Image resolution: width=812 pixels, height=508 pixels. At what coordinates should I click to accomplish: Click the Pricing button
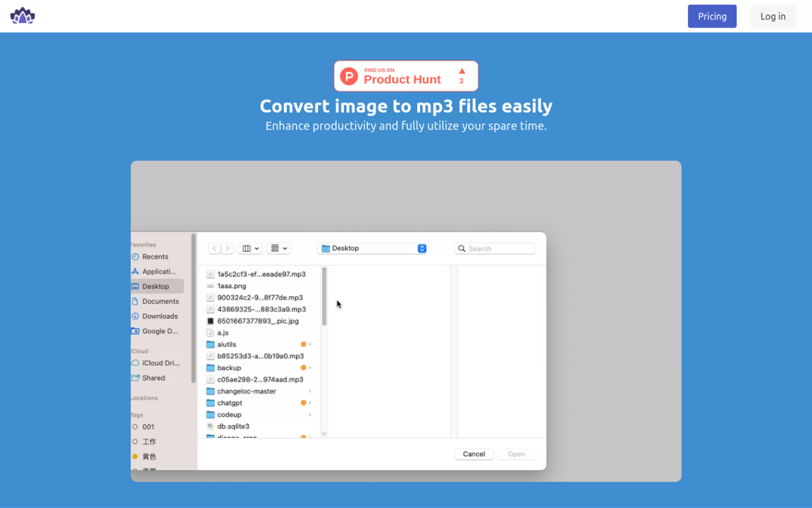click(x=712, y=16)
